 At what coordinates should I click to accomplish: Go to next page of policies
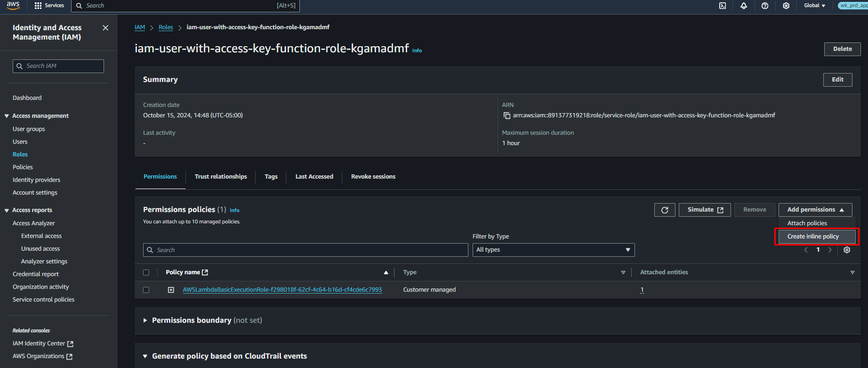point(830,250)
